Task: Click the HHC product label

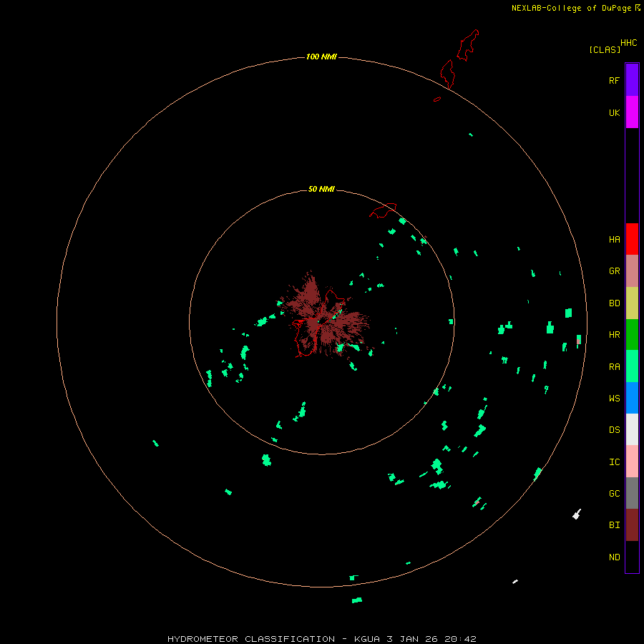Action: [x=628, y=43]
